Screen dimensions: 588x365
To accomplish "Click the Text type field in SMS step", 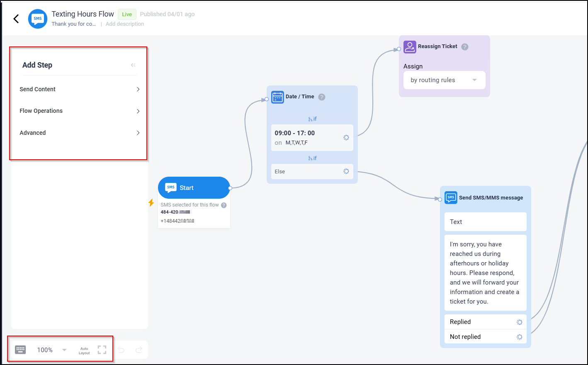I will click(486, 222).
